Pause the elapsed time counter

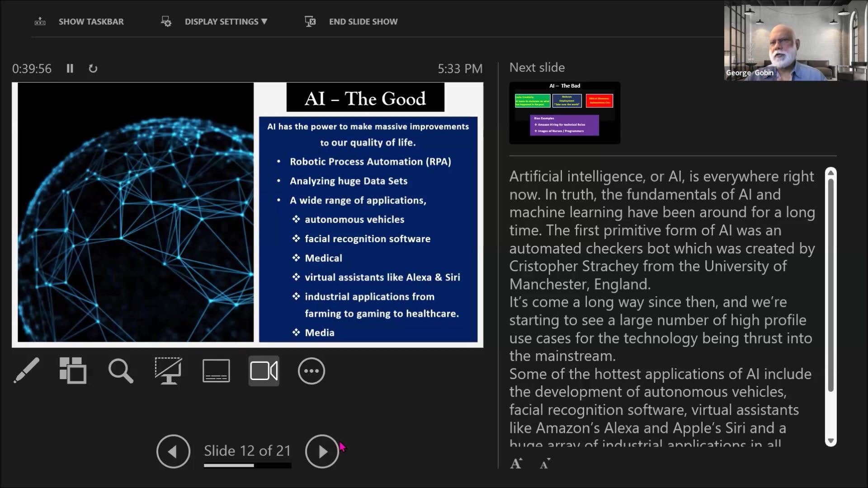[70, 68]
